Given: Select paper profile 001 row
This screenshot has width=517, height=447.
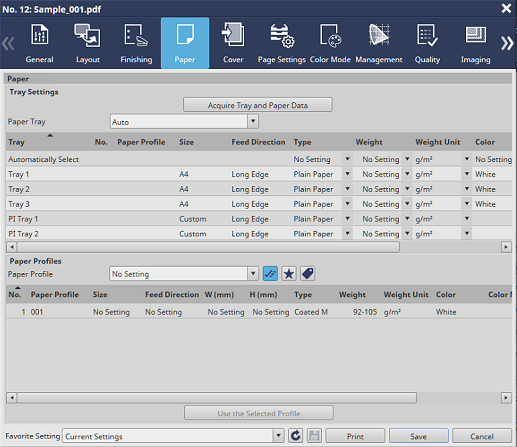Looking at the screenshot, I should click(259, 312).
